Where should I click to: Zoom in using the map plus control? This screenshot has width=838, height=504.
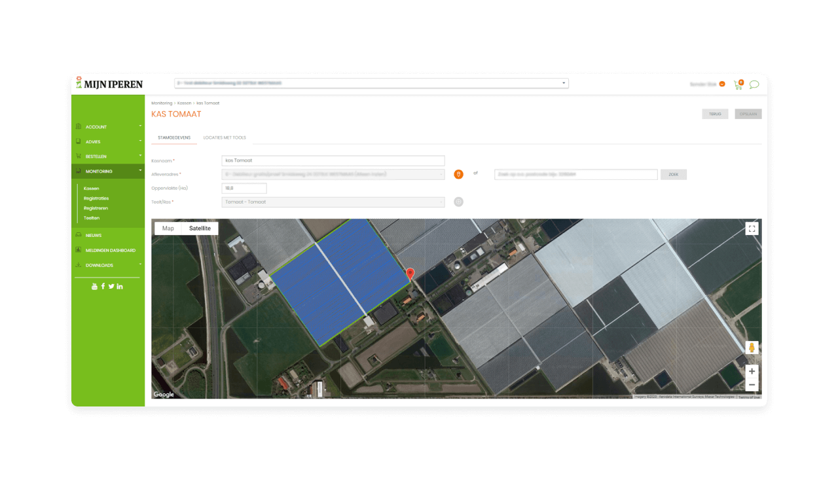pyautogui.click(x=752, y=371)
